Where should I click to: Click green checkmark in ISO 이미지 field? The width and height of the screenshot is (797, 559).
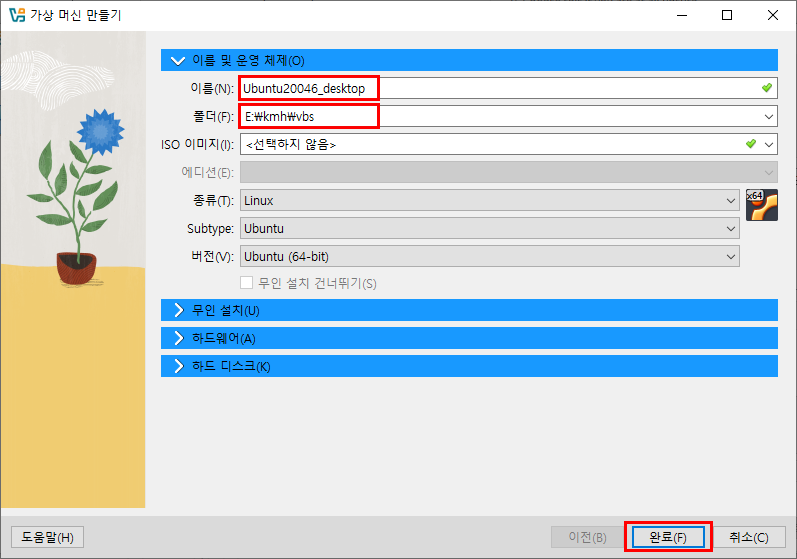(x=751, y=144)
